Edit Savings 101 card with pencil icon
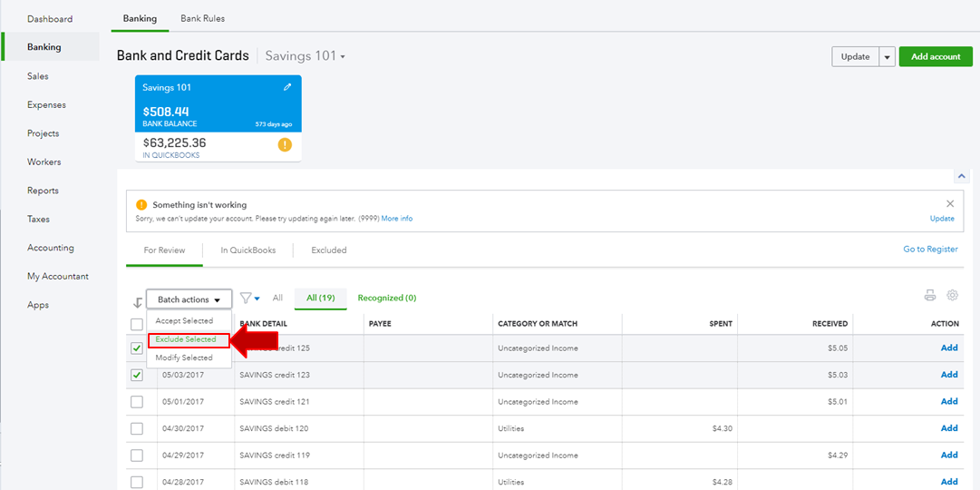The width and height of the screenshot is (980, 490). point(287,88)
